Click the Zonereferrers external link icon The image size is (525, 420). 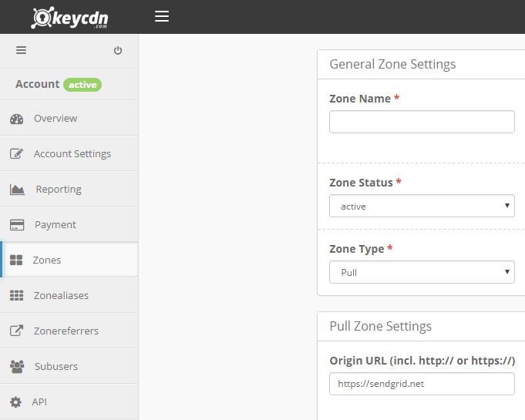16,331
